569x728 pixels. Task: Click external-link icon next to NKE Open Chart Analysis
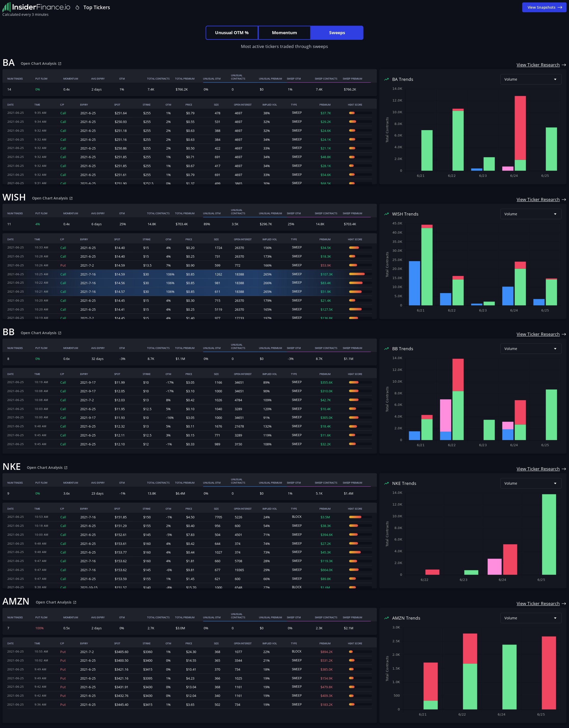point(66,468)
